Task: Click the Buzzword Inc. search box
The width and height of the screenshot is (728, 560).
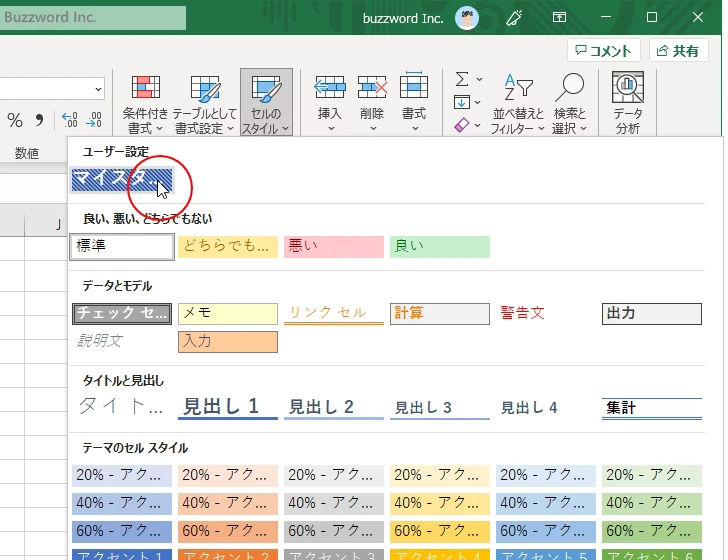Action: 93,18
